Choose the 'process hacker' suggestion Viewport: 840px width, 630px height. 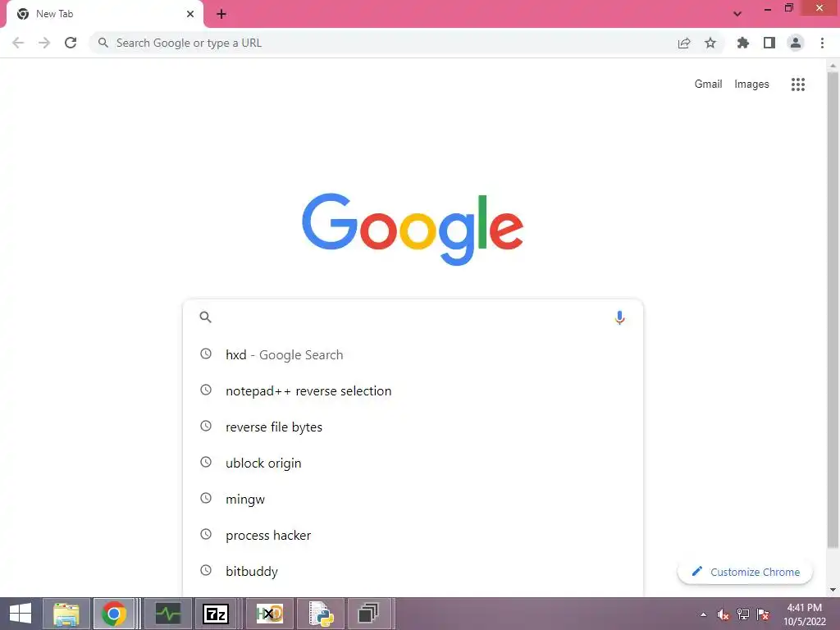pos(413,535)
